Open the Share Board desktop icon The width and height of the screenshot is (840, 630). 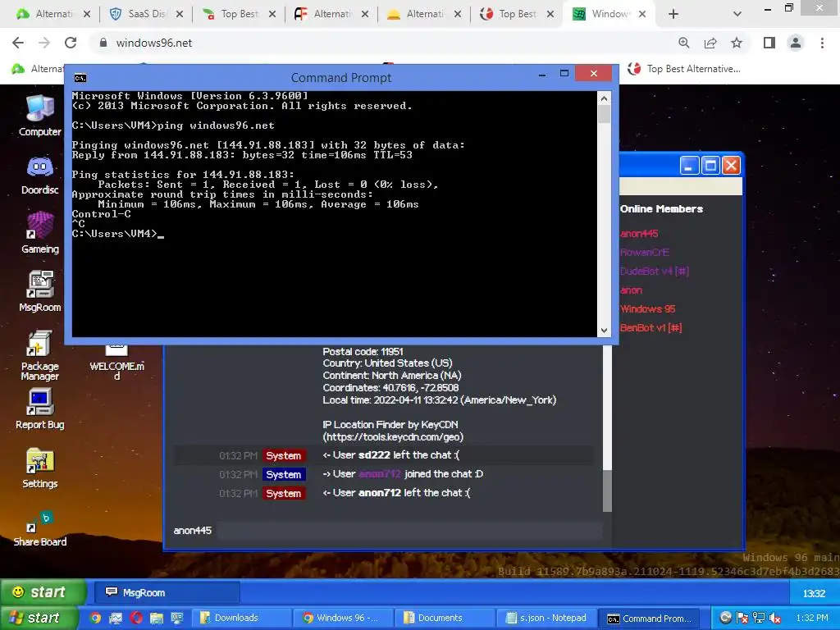[39, 529]
